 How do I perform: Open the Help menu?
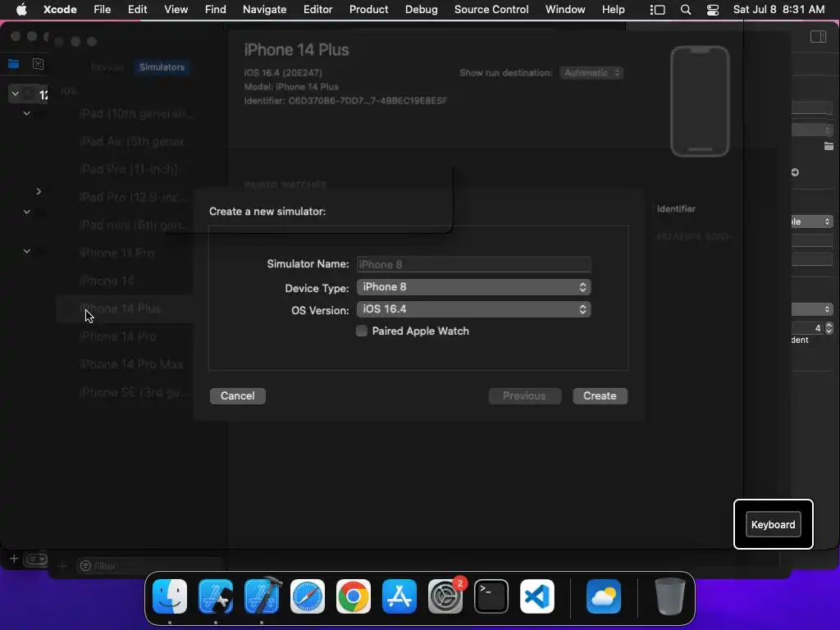pos(613,9)
